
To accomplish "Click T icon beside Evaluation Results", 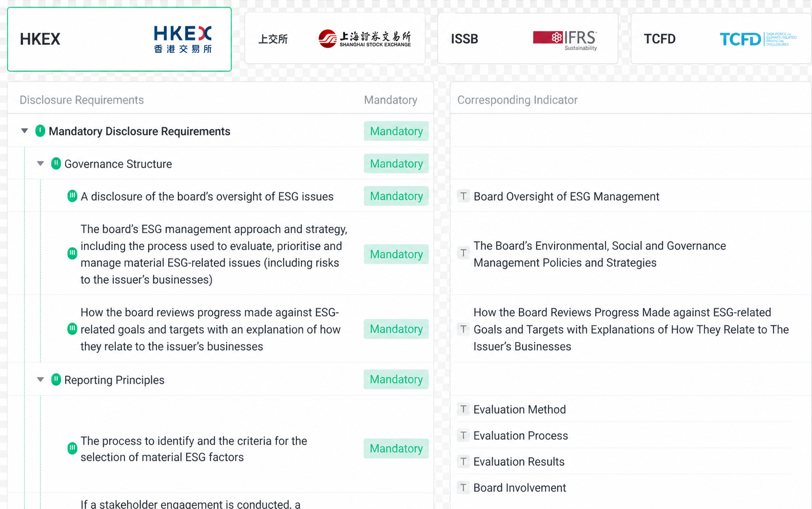I will pos(463,461).
